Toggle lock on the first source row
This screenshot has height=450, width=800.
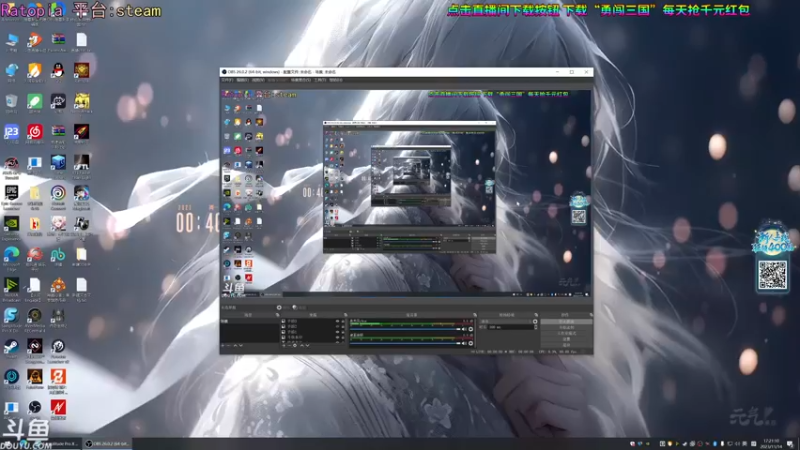tap(343, 321)
